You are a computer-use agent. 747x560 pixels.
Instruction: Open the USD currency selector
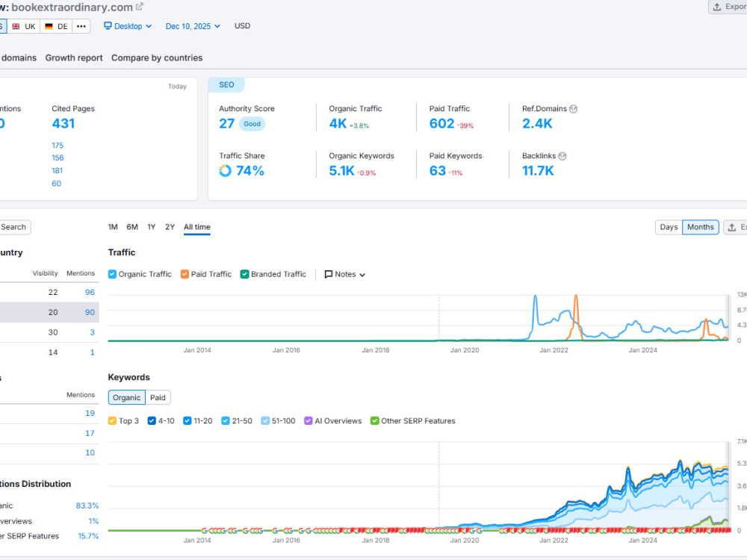coord(243,25)
